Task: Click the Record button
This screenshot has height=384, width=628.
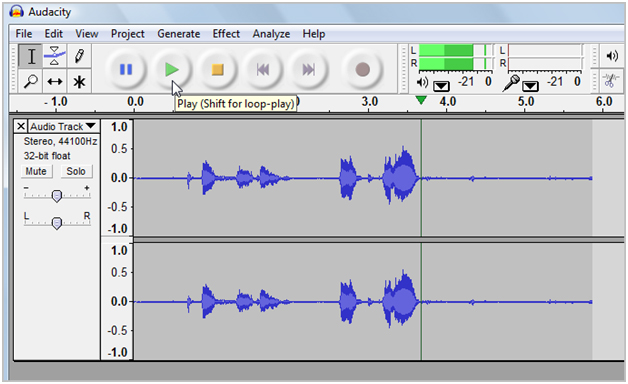Action: coord(363,70)
